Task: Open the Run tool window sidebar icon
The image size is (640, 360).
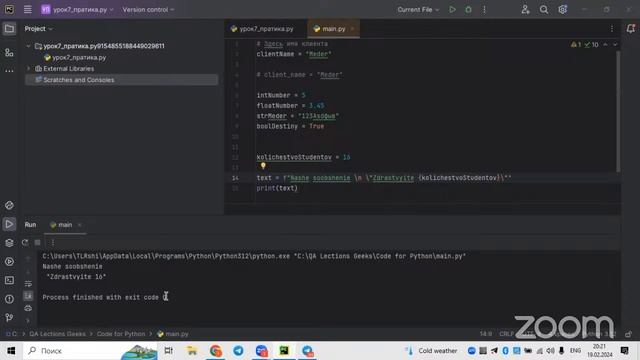Action: [9, 224]
